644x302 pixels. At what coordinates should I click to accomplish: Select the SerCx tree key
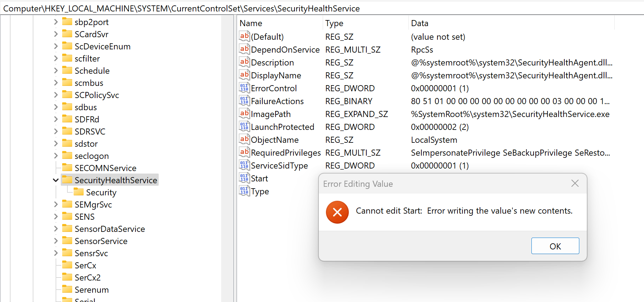tap(85, 265)
